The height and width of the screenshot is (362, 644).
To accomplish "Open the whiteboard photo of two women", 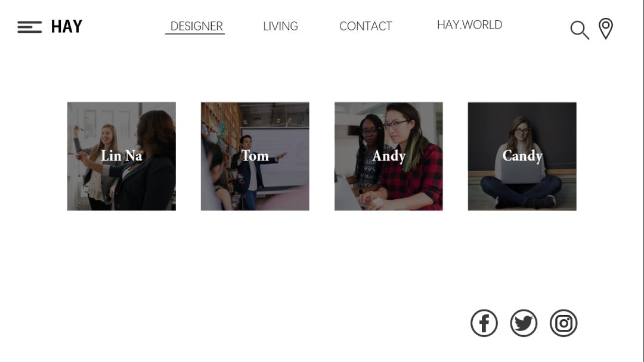I will pyautogui.click(x=122, y=156).
